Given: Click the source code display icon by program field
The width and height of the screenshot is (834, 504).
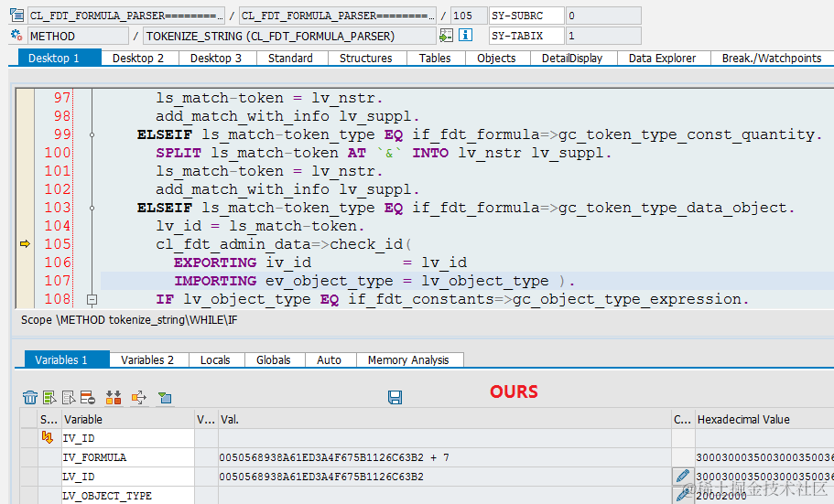Looking at the screenshot, I should click(17, 16).
